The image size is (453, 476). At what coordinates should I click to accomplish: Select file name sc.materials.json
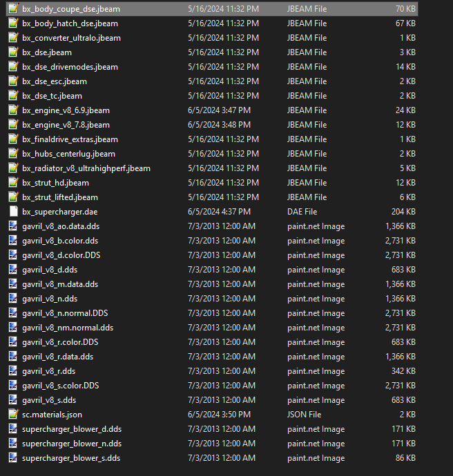pos(52,415)
